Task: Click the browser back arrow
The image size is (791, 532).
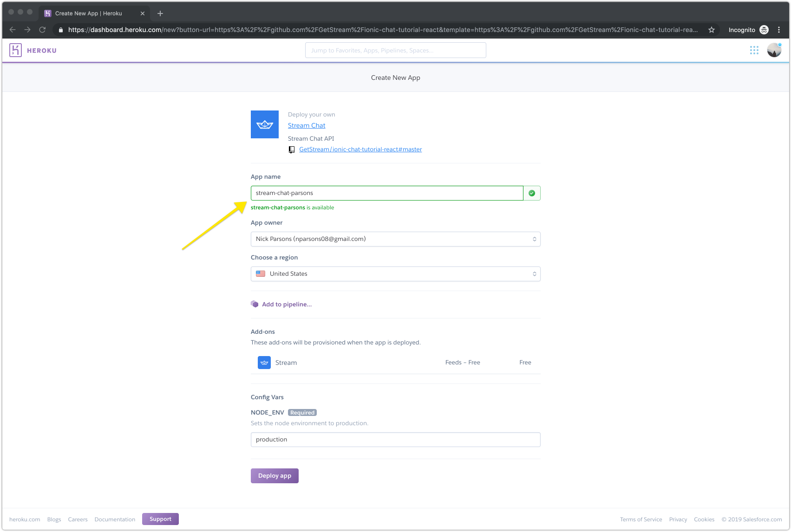Action: tap(13, 30)
